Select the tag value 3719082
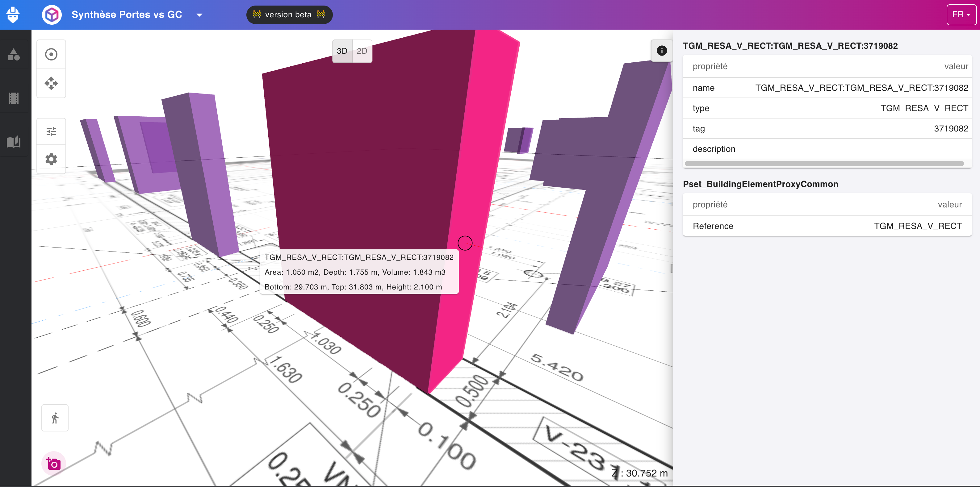The width and height of the screenshot is (980, 487). (x=951, y=128)
